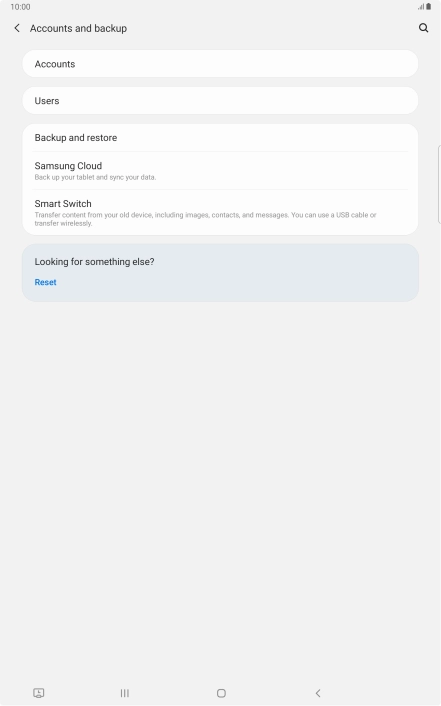Click the right edge panel handle
Screen dimensions: 441x706
pos(439,185)
